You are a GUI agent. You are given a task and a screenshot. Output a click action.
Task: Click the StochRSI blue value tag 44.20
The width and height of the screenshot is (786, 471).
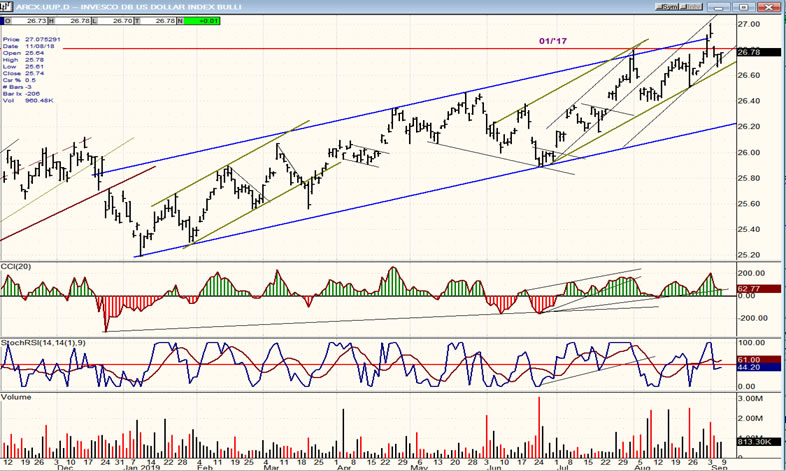[758, 367]
